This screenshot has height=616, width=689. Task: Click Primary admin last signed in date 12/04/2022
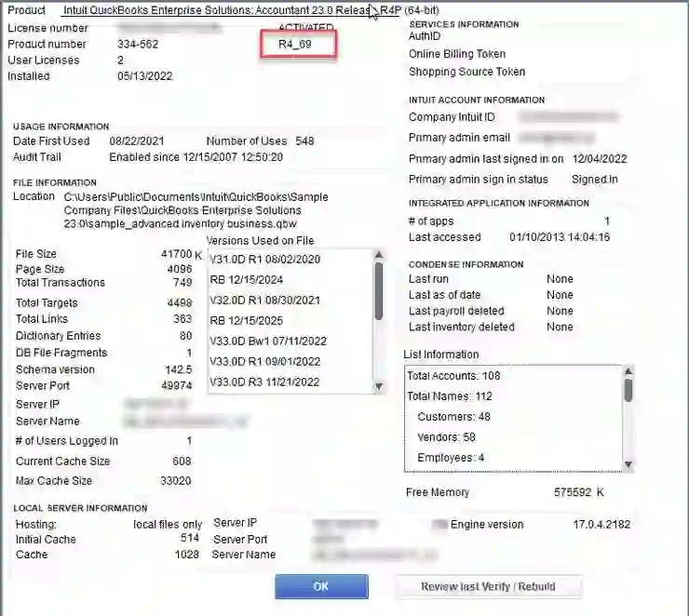tap(600, 159)
